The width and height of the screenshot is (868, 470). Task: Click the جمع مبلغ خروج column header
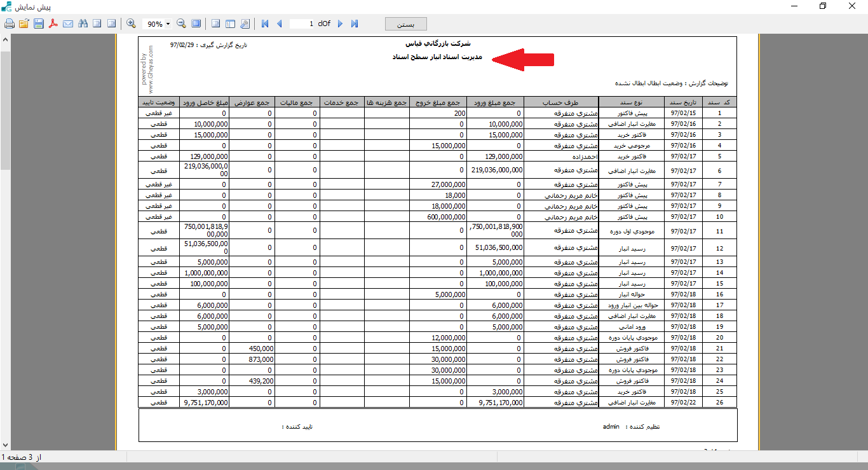pos(437,102)
